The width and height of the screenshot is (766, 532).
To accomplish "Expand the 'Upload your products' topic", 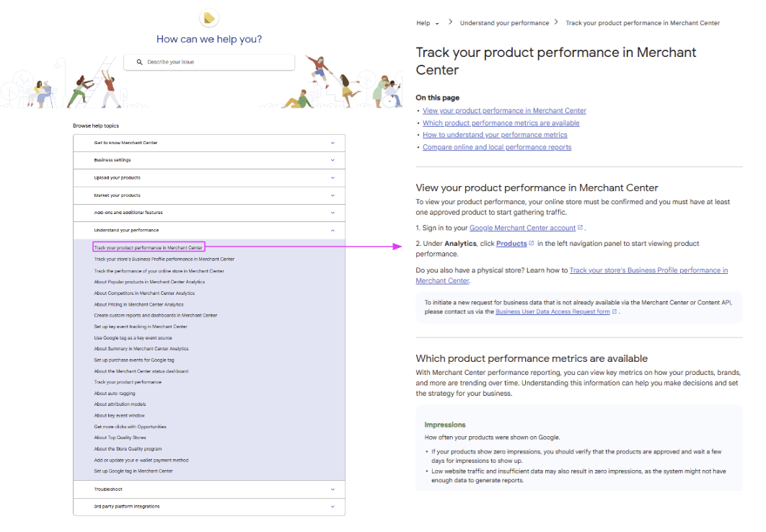I will 209,177.
